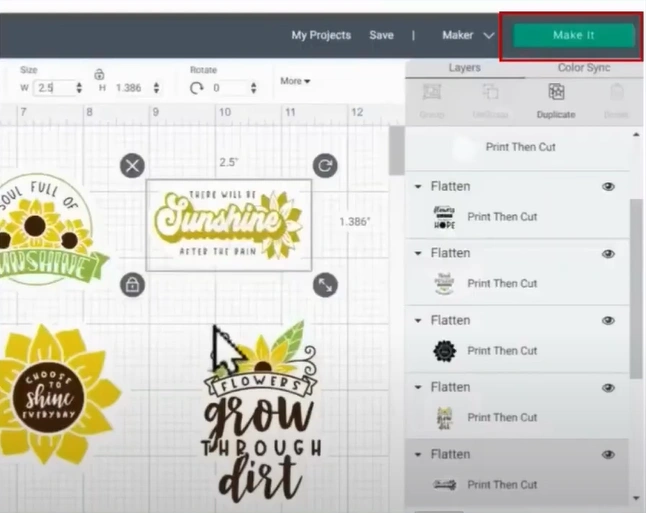Hide the first Flatten layer with eye icon
The height and width of the screenshot is (513, 646).
[608, 187]
